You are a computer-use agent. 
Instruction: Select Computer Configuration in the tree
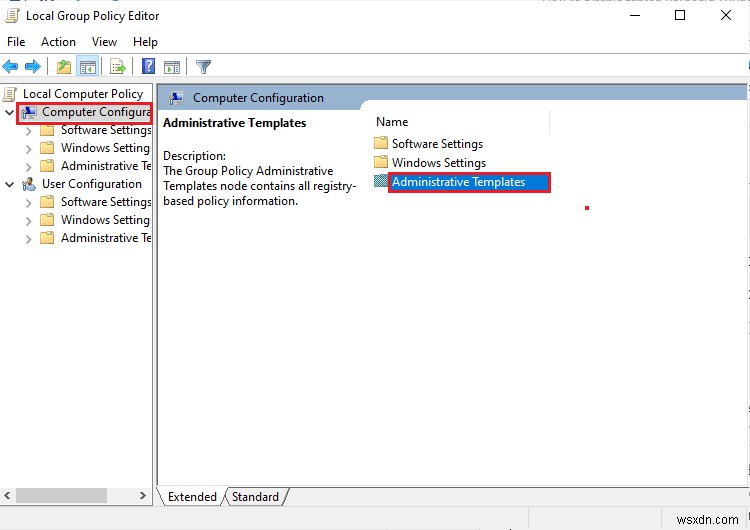click(x=96, y=112)
